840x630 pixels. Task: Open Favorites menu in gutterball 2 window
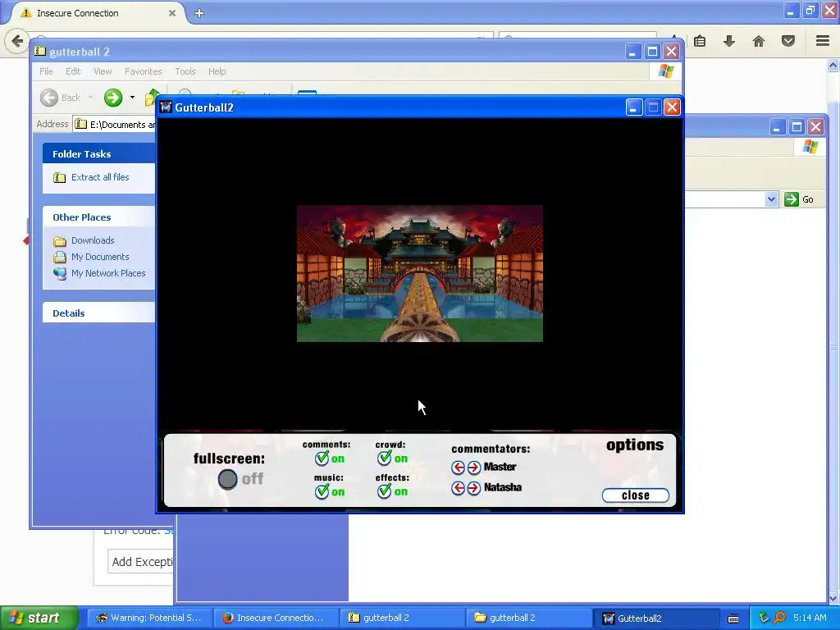143,71
